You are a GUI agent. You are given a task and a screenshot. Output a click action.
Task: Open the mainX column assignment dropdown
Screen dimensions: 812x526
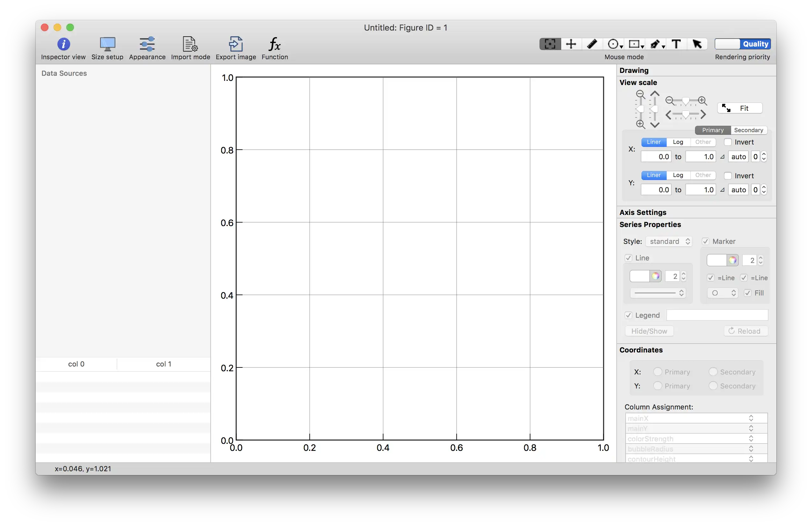click(x=689, y=418)
